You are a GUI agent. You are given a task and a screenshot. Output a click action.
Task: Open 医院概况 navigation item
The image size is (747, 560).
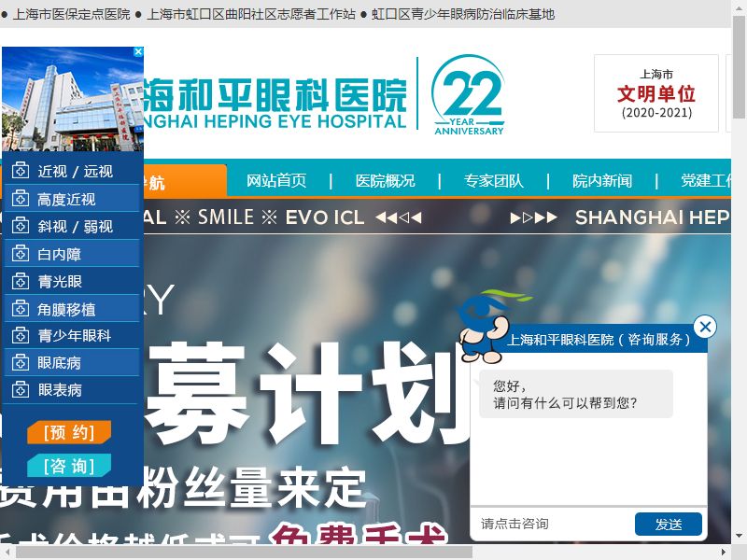(385, 180)
